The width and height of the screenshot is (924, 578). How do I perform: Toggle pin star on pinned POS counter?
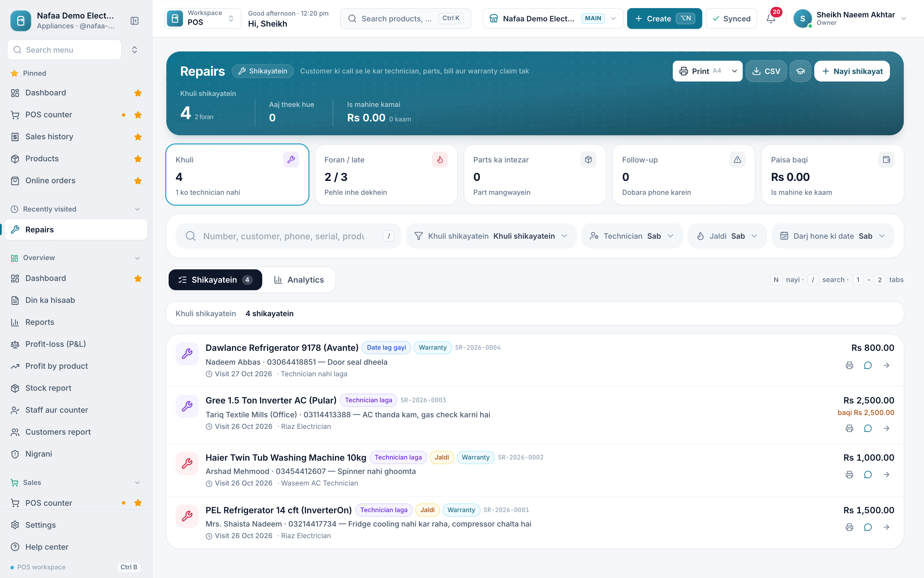[x=138, y=115]
